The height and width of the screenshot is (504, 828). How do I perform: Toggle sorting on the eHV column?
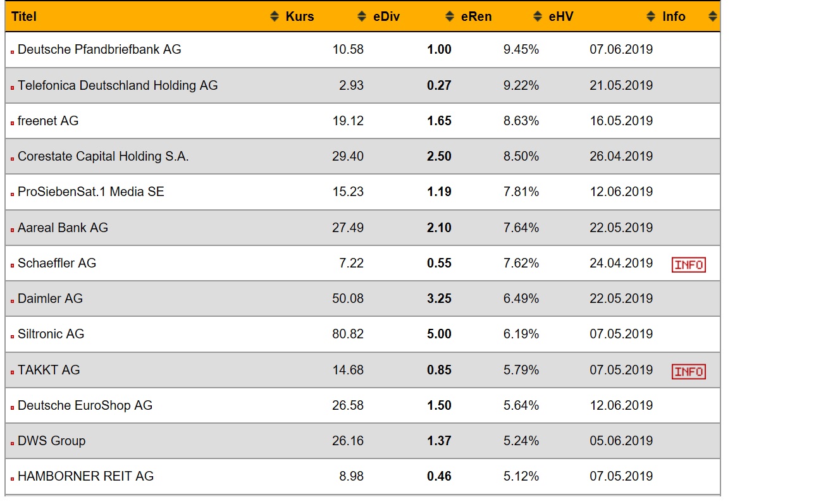pos(538,16)
